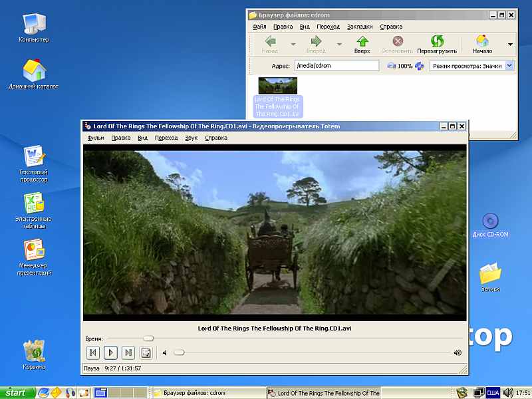Change the США keyboard layout indicator
This screenshot has height=399, width=532.
point(493,393)
